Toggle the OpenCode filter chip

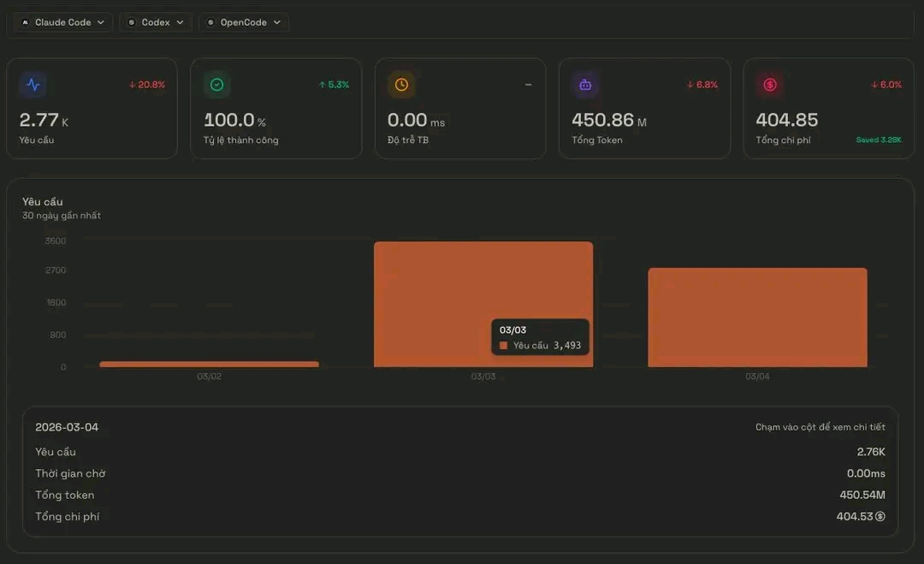click(x=243, y=22)
